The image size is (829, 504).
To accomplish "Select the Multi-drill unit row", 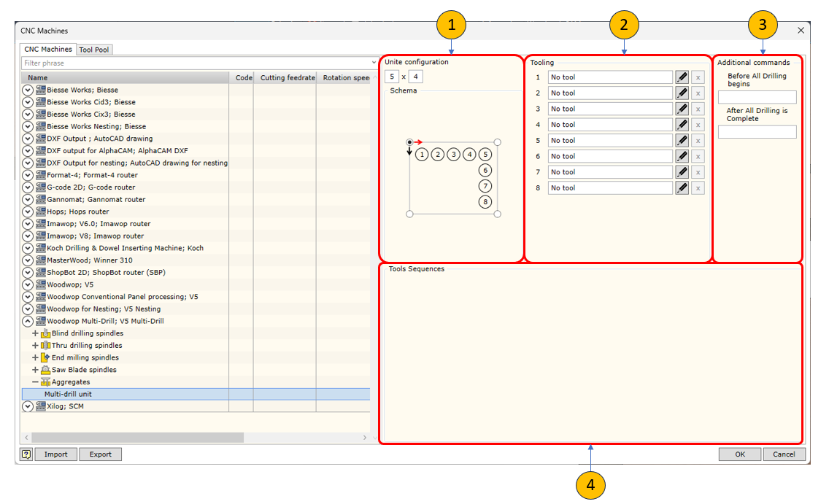I will [x=196, y=394].
